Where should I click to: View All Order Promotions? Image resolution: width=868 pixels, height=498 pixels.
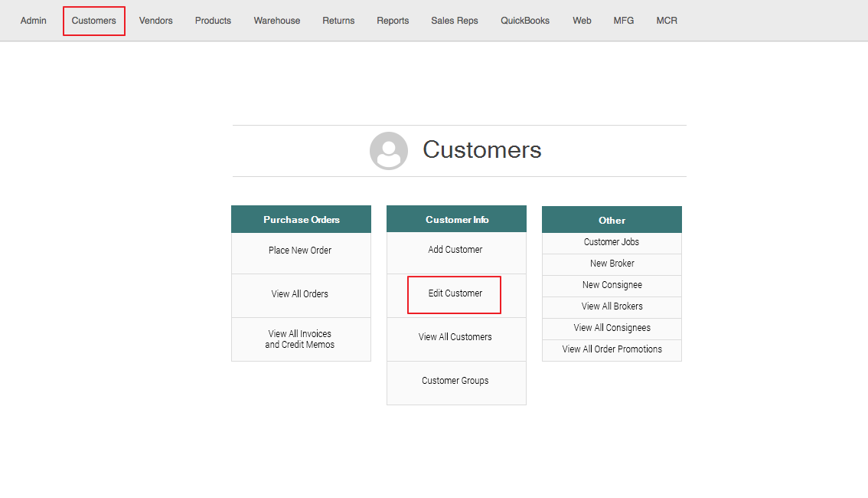612,349
